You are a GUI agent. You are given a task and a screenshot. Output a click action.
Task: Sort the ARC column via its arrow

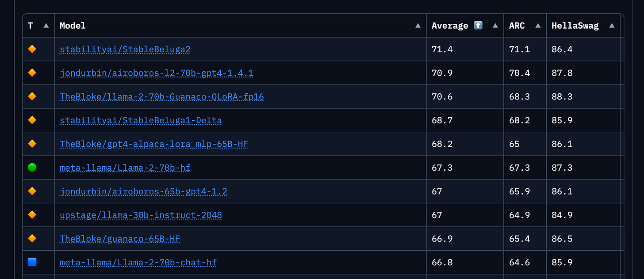point(538,26)
